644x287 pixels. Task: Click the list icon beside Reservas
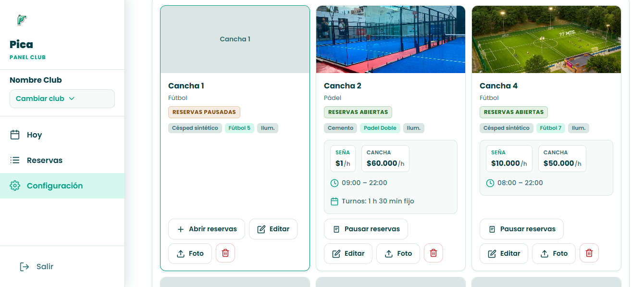point(15,160)
